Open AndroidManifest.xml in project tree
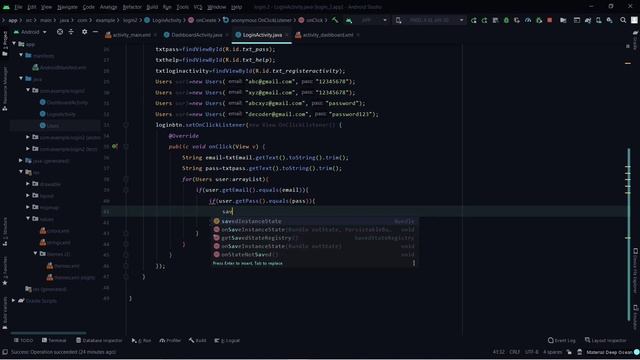This screenshot has height=360, width=640. 59,67
